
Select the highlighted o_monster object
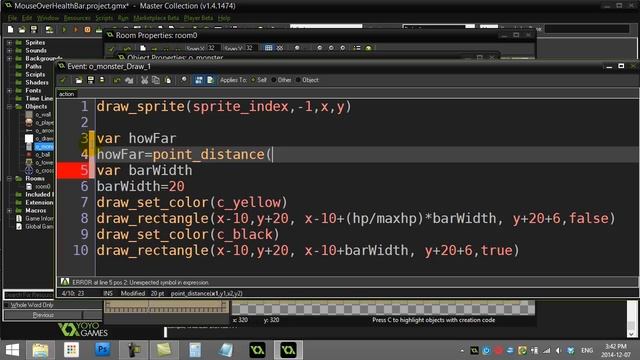tap(44, 147)
